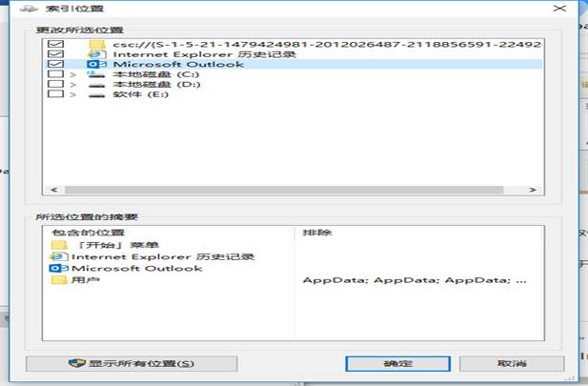Click the Microsoft Outlook icon in upper list

click(x=95, y=65)
